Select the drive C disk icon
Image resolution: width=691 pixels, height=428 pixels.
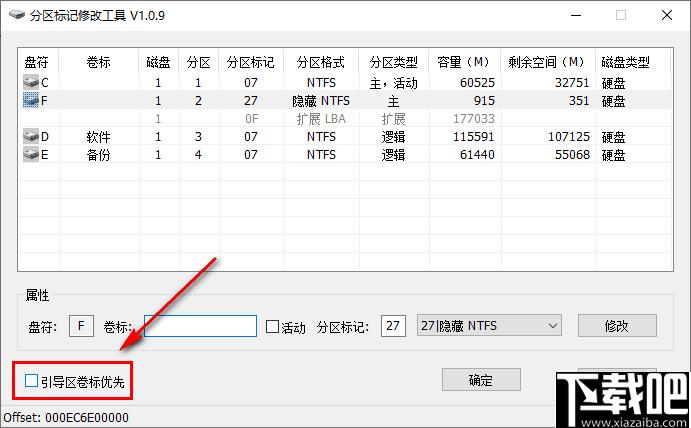coord(31,82)
